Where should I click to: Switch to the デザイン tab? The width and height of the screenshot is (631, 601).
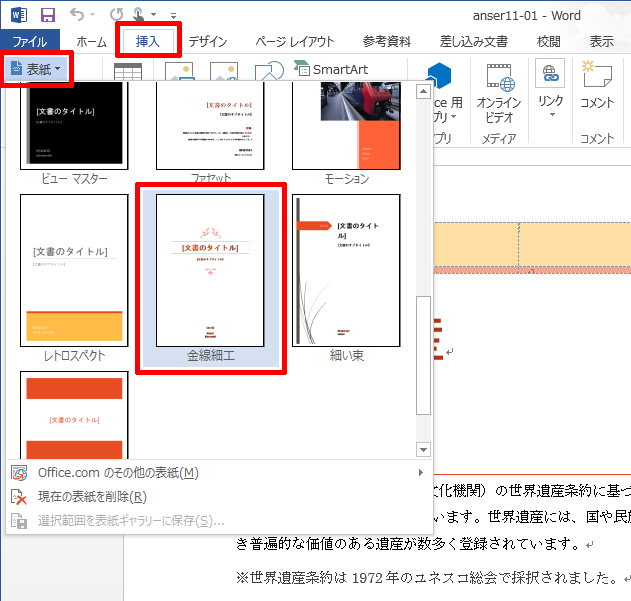click(x=208, y=41)
